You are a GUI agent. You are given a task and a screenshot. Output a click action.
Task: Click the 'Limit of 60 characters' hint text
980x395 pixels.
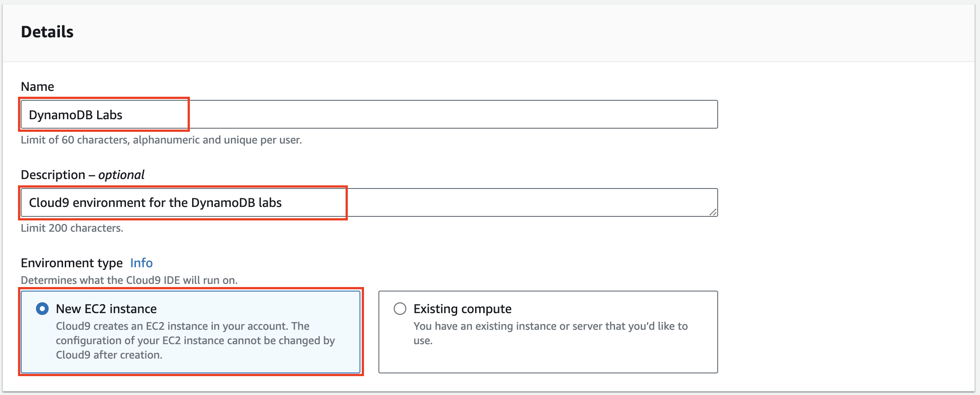coord(161,140)
